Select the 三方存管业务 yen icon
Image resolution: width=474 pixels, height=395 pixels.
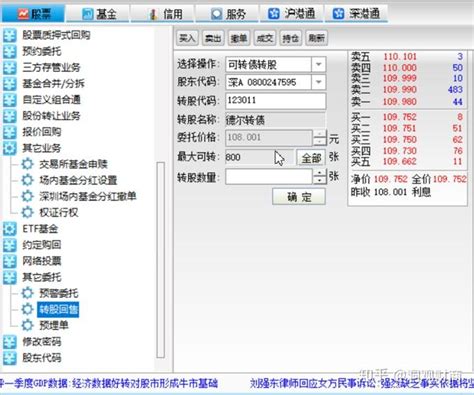pyautogui.click(x=10, y=68)
